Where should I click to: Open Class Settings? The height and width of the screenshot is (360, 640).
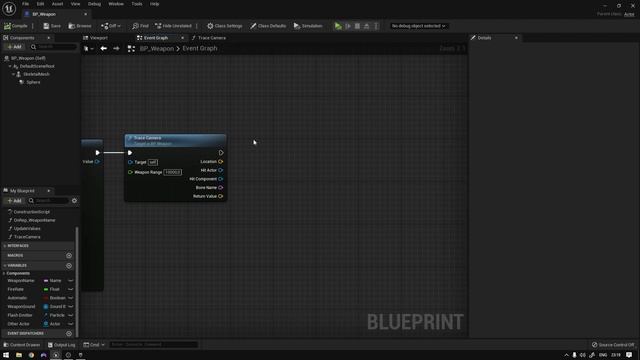pyautogui.click(x=224, y=26)
